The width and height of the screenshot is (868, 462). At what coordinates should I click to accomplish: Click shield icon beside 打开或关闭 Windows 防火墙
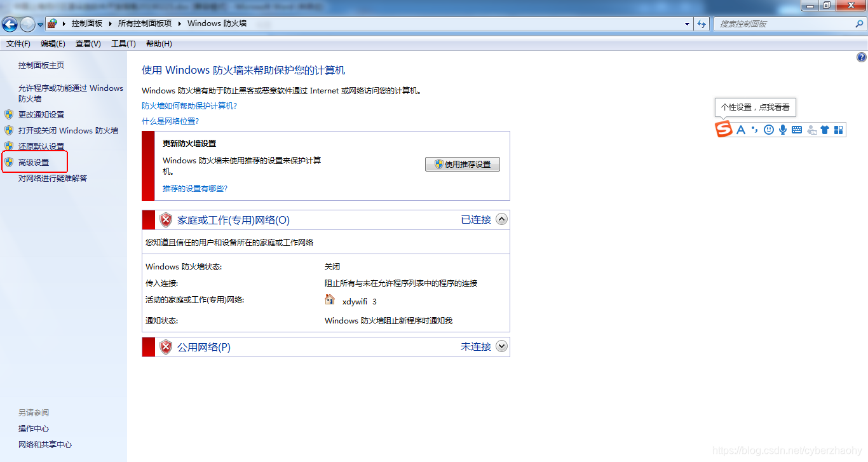coord(9,130)
